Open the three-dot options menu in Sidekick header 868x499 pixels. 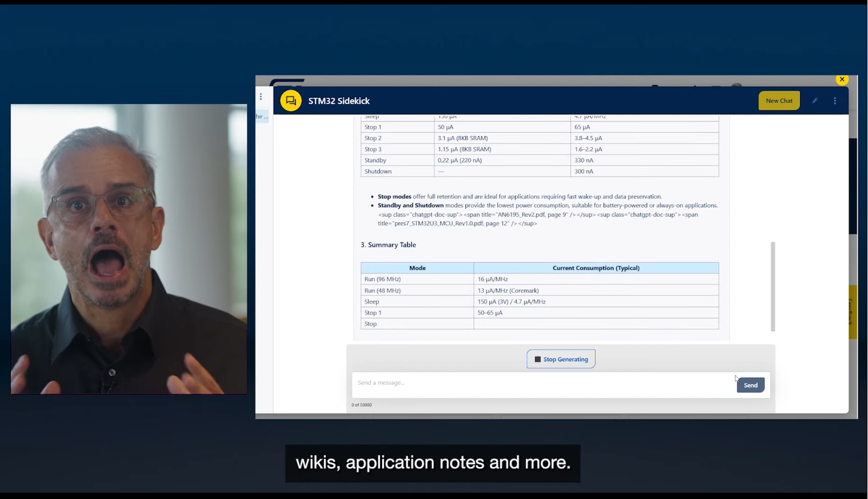(835, 101)
